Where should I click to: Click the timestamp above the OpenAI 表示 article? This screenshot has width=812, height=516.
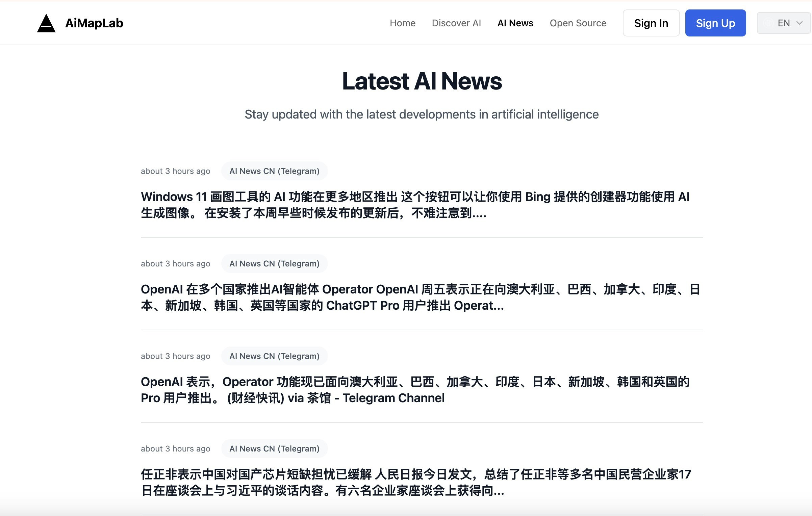click(175, 356)
